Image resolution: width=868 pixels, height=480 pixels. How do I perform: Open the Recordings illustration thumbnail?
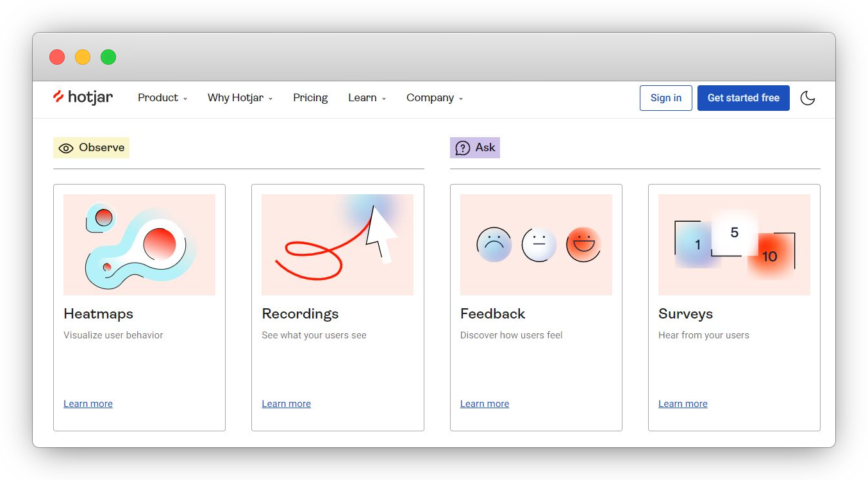(x=337, y=245)
